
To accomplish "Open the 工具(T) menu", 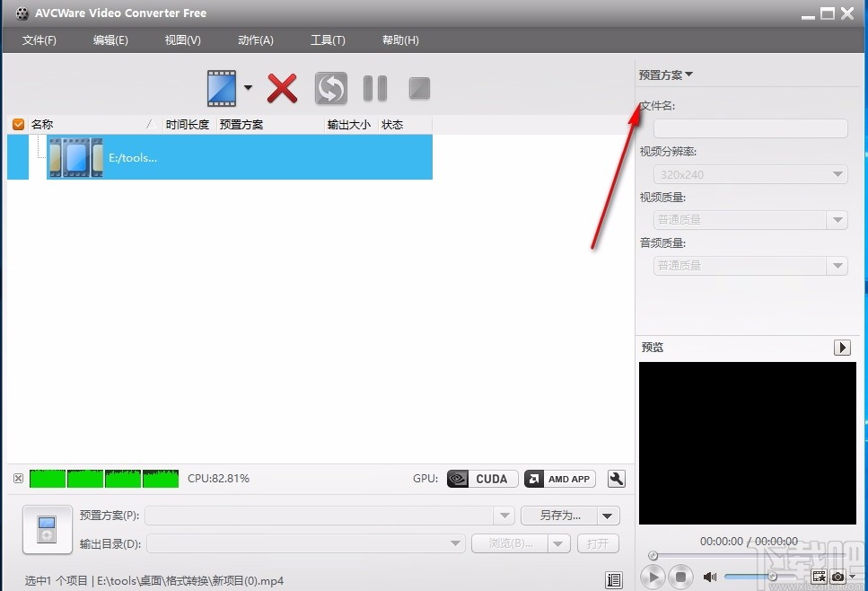I will point(327,40).
